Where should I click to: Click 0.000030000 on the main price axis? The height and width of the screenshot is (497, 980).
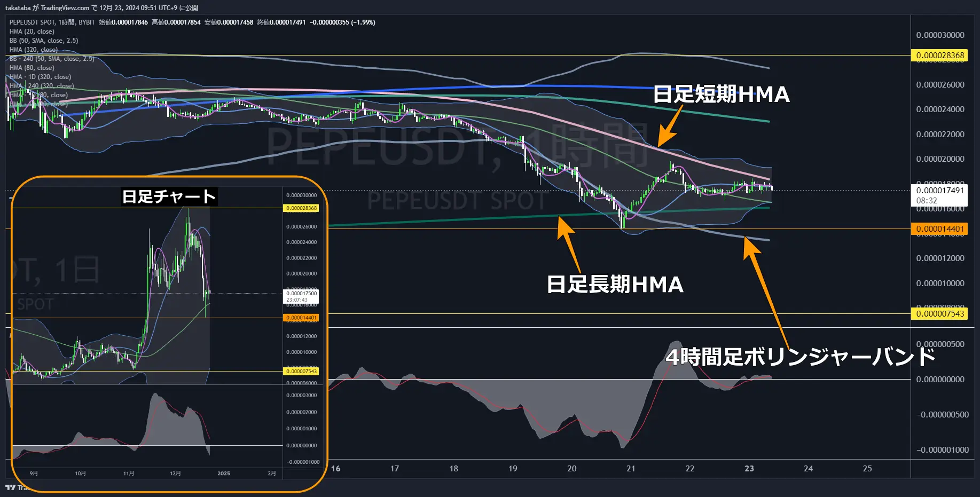click(940, 35)
